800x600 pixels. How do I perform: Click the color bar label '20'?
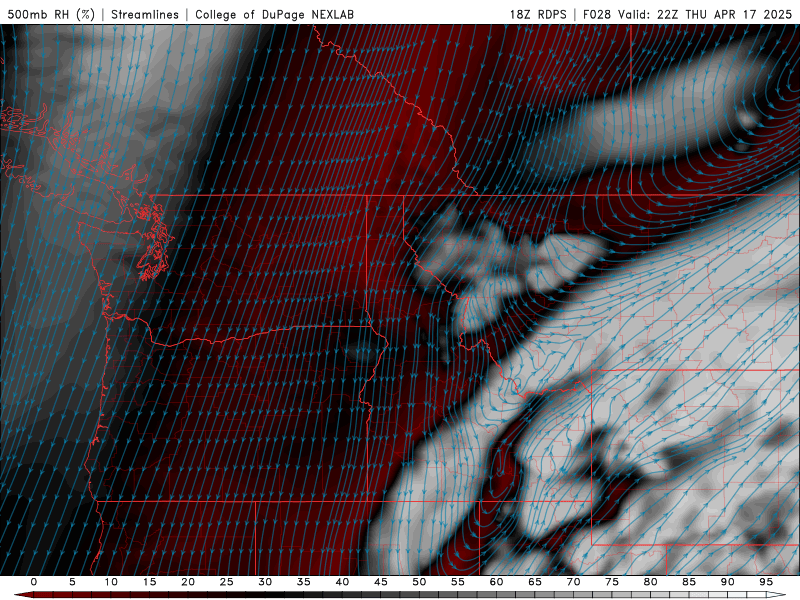[x=188, y=582]
